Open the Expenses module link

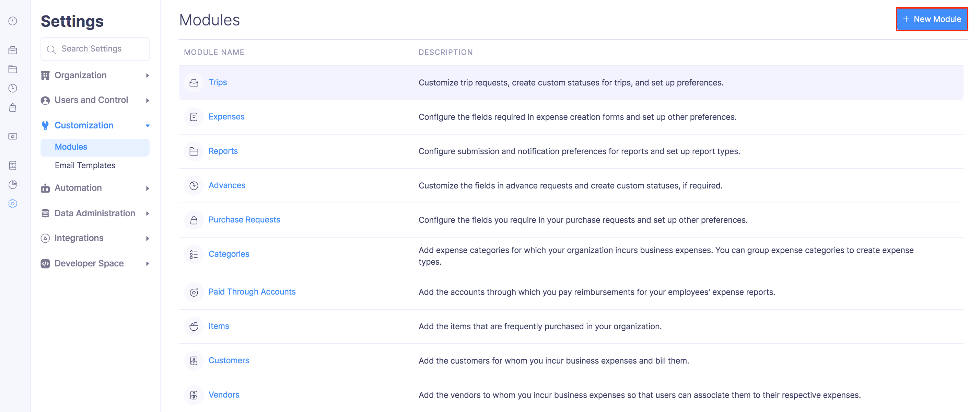226,117
